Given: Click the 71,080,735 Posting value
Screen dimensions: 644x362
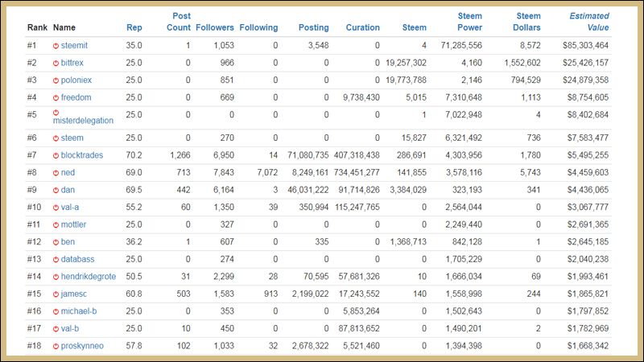Looking at the screenshot, I should (308, 155).
